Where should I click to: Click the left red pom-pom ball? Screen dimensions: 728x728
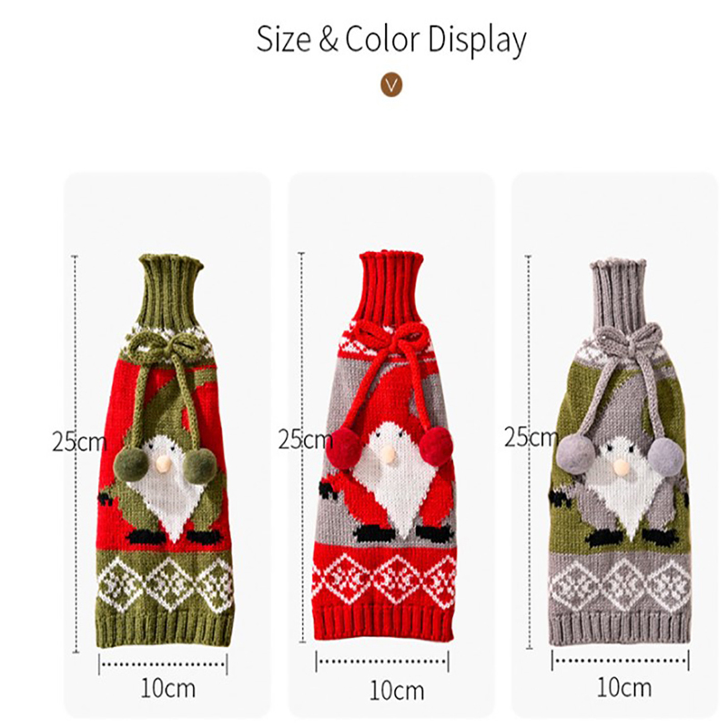344,445
